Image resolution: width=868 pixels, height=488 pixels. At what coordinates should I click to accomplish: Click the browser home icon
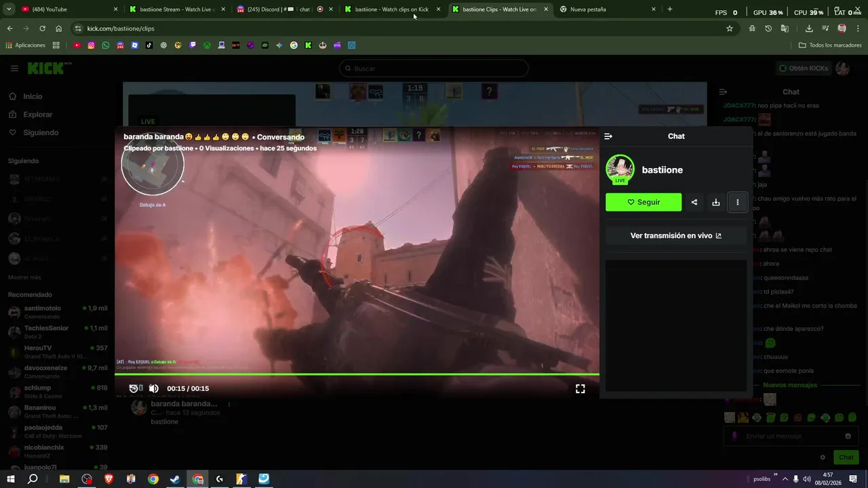click(58, 28)
